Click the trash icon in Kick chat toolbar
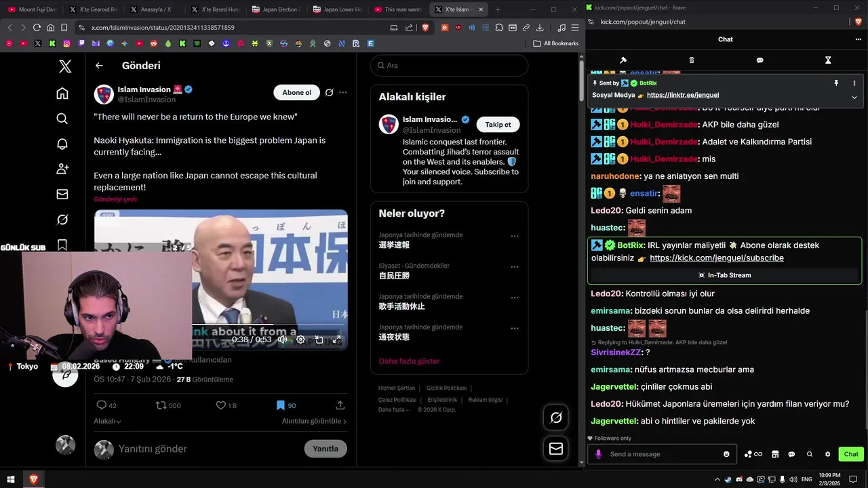 (x=692, y=60)
